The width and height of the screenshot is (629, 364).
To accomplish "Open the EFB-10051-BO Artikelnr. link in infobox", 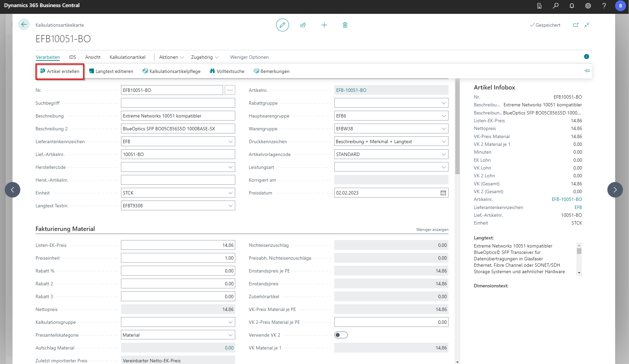I will click(x=566, y=199).
